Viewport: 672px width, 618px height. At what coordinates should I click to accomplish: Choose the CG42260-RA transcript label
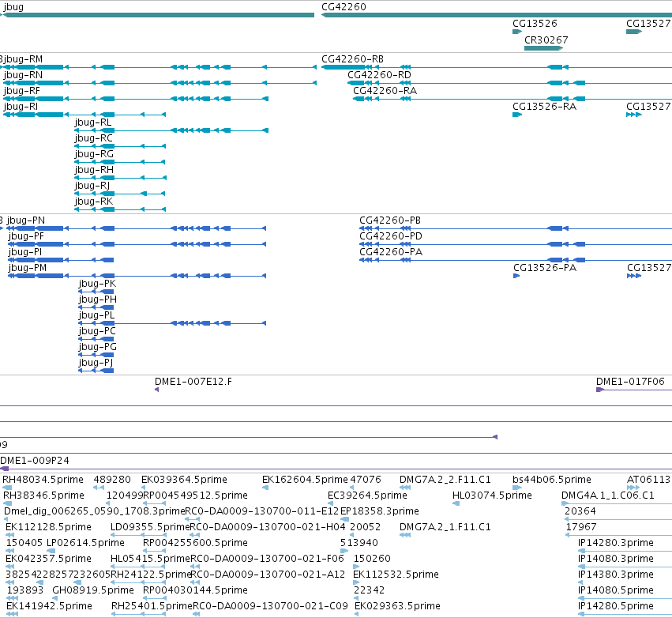(385, 91)
